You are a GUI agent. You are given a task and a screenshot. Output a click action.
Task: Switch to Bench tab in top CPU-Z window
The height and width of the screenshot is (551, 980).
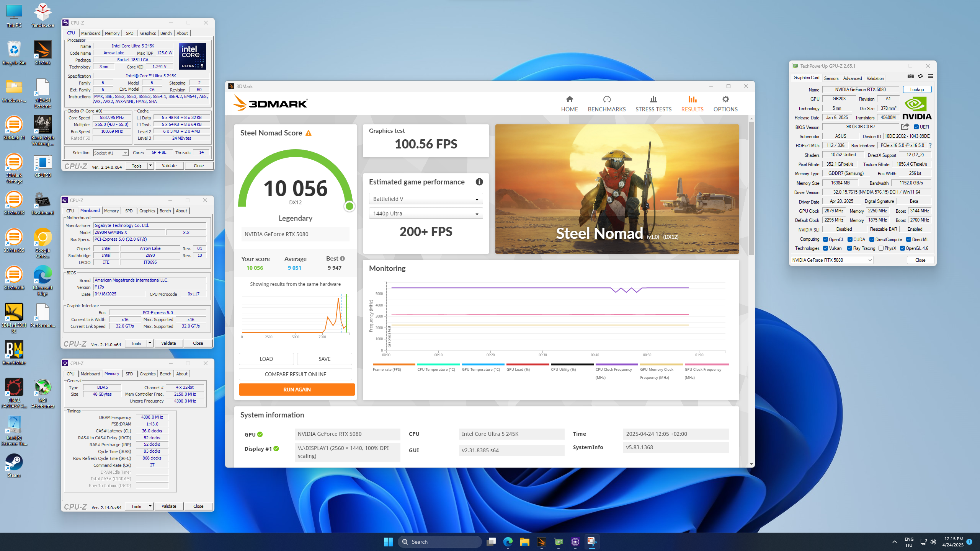[x=166, y=33]
